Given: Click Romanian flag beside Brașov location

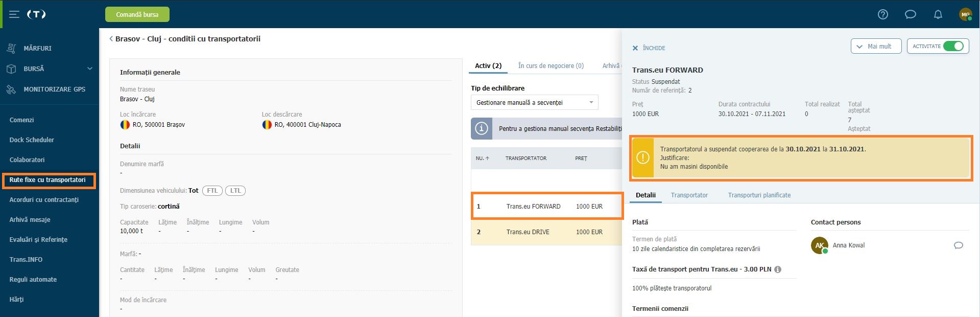Looking at the screenshot, I should point(125,125).
